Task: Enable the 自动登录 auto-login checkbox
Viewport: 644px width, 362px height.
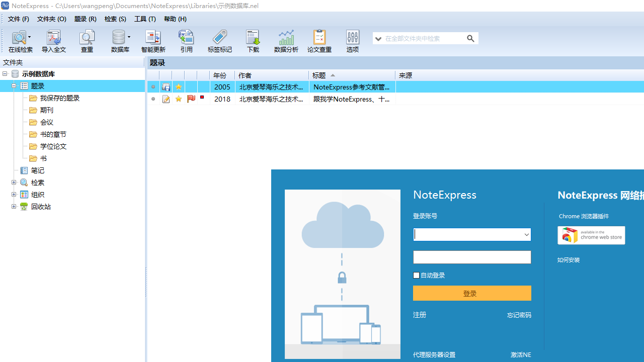Action: (x=416, y=275)
